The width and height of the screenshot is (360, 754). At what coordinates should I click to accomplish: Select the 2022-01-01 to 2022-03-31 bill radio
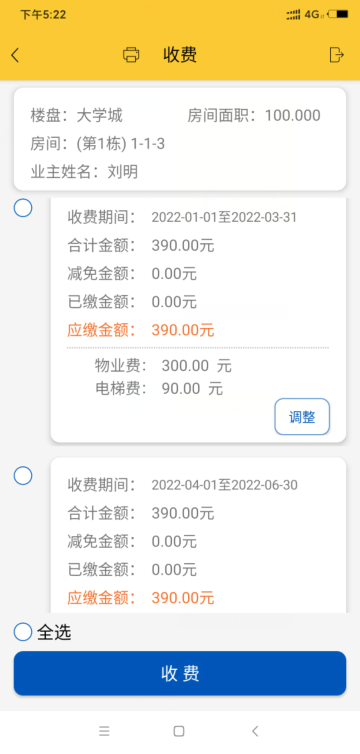click(23, 208)
